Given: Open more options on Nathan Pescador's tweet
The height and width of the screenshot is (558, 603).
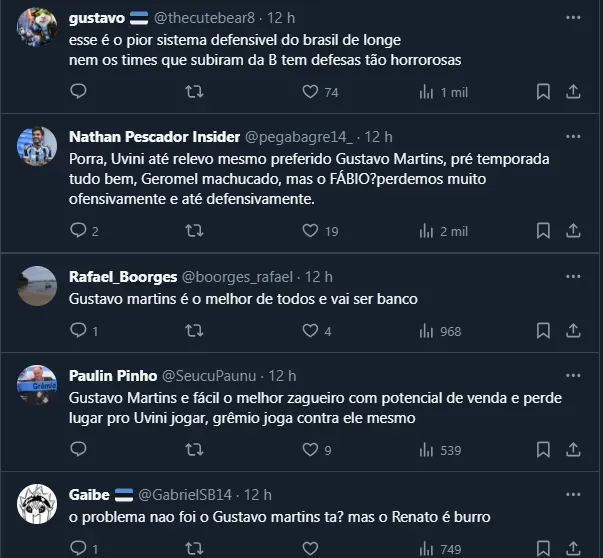Looking at the screenshot, I should point(572,136).
